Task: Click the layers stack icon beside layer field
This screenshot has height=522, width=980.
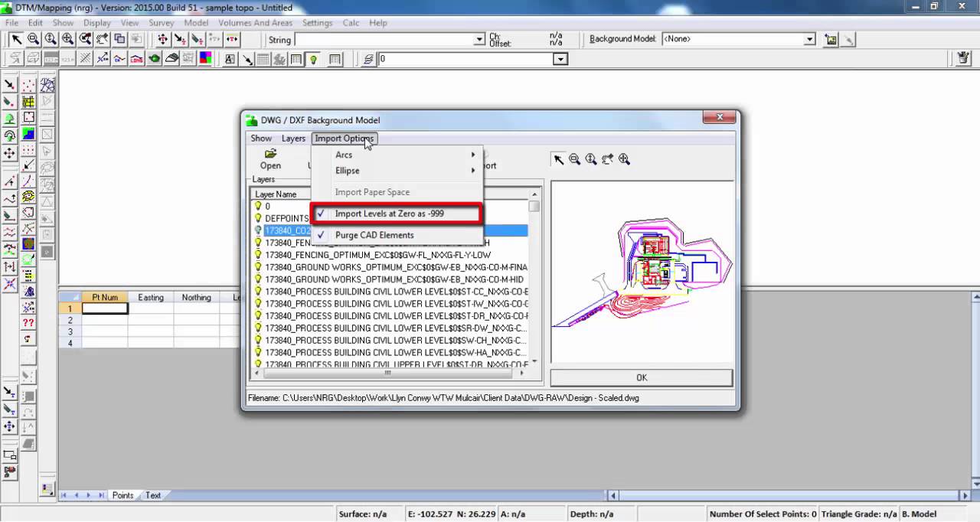Action: pyautogui.click(x=368, y=59)
